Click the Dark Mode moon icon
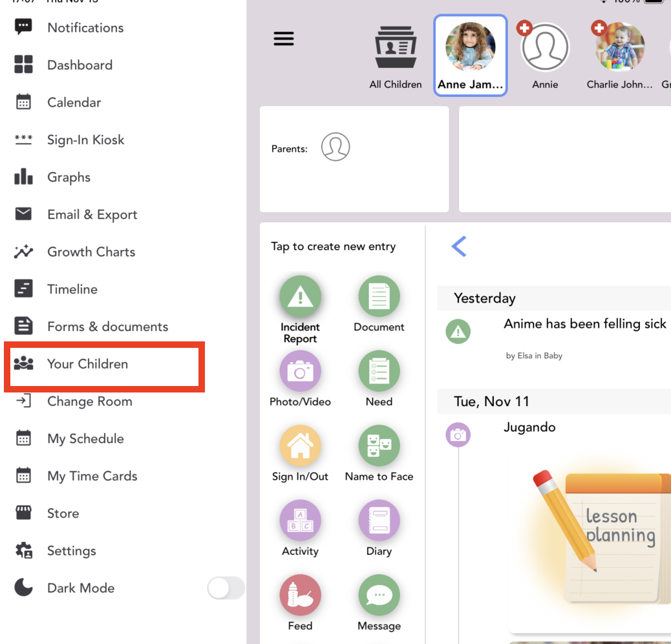 23,588
